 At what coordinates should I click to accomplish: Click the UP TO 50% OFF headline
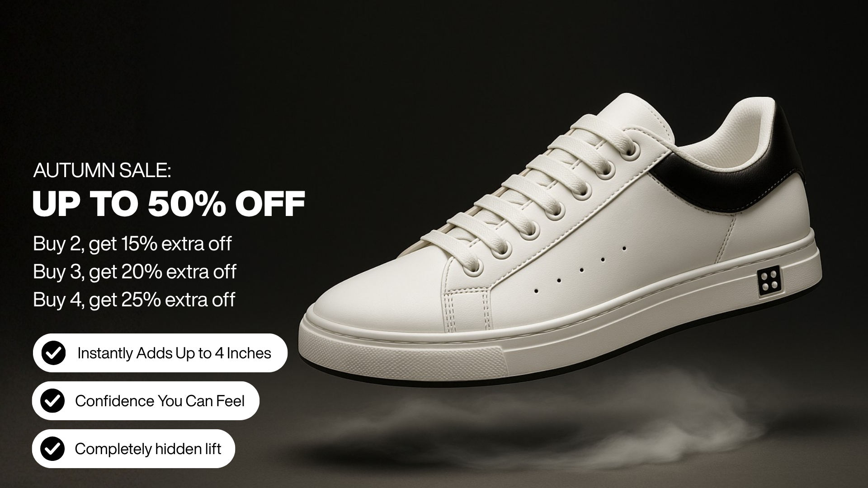tap(169, 204)
